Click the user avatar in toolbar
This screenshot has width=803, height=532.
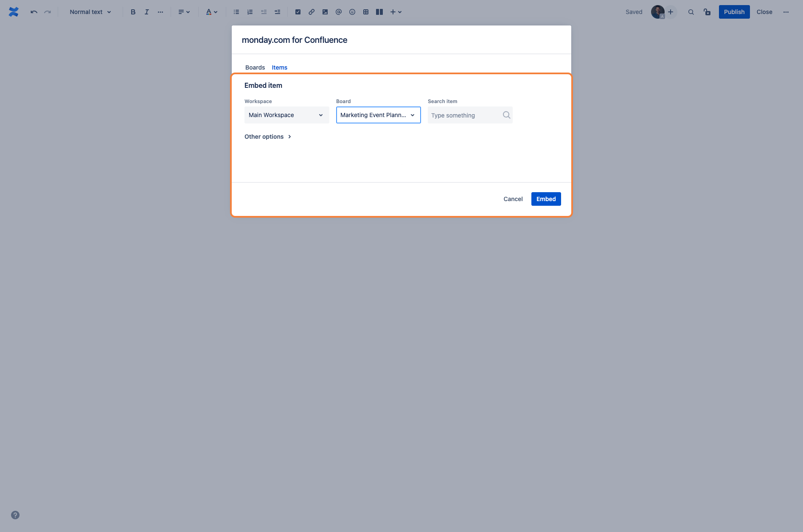point(657,12)
